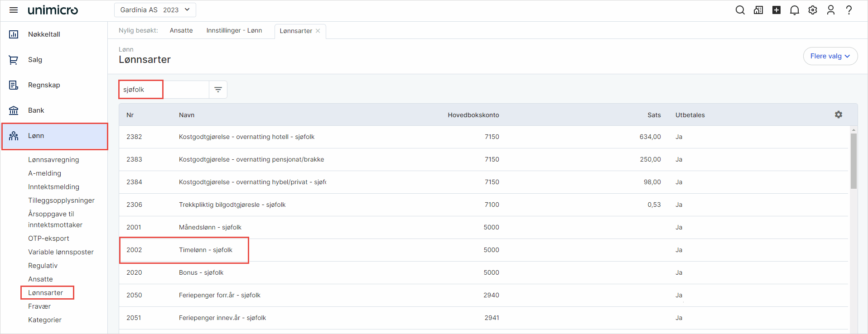Go to recently visited Ansatte
The width and height of the screenshot is (868, 334).
[181, 30]
